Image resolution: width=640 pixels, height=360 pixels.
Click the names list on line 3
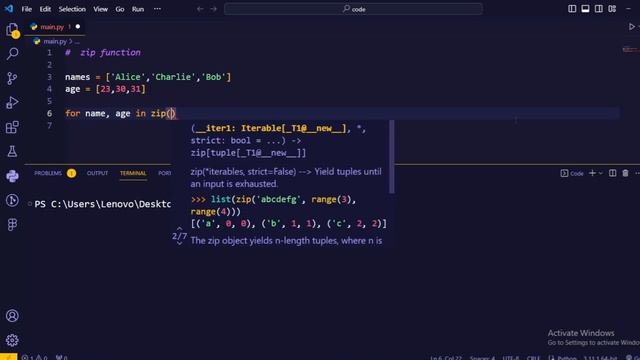(148, 77)
